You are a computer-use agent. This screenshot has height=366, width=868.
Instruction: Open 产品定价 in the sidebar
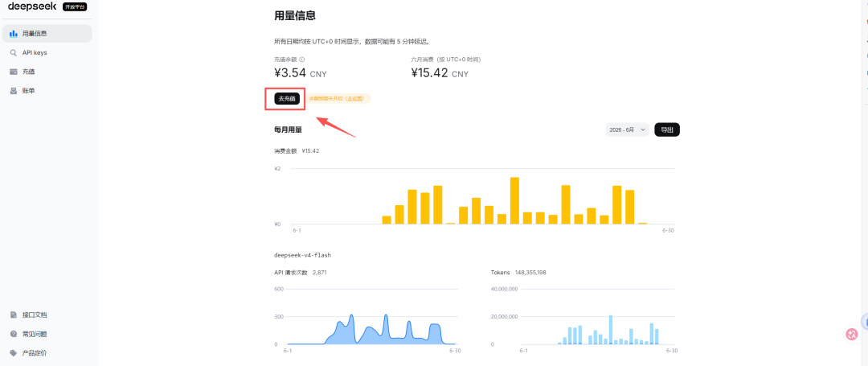(47, 352)
